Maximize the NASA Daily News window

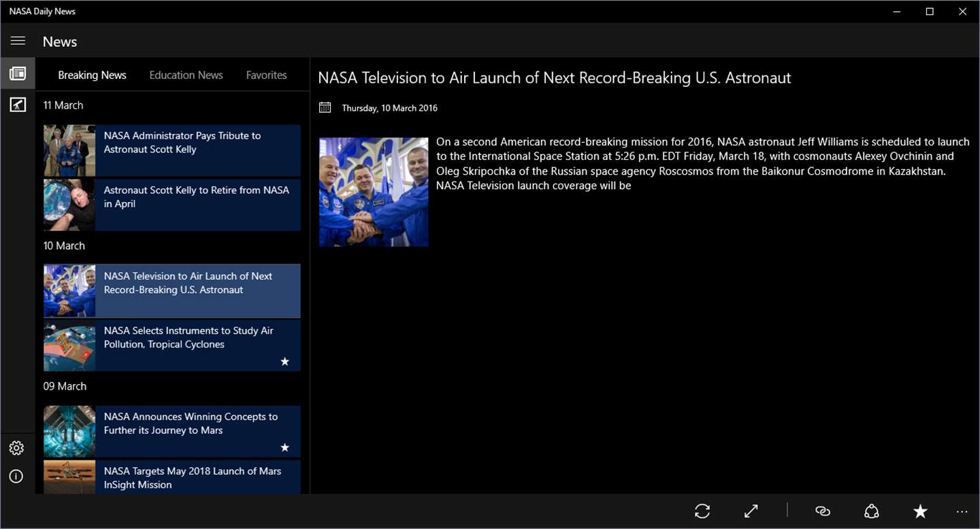pyautogui.click(x=930, y=12)
